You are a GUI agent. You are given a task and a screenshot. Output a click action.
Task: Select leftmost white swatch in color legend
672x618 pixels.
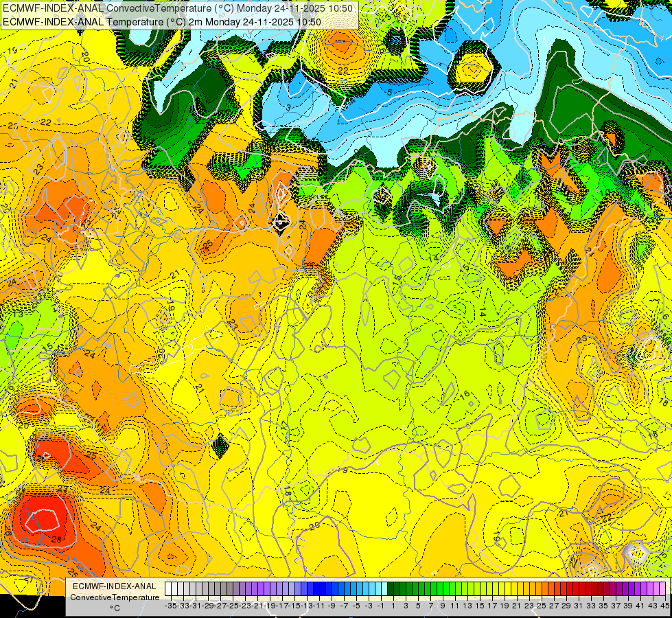[168, 589]
